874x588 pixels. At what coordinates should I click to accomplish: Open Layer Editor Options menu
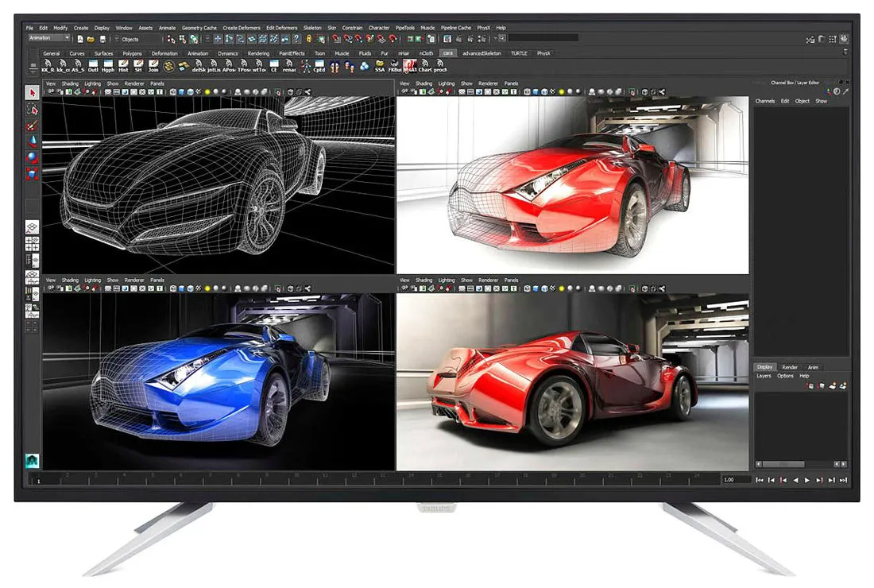point(785,376)
